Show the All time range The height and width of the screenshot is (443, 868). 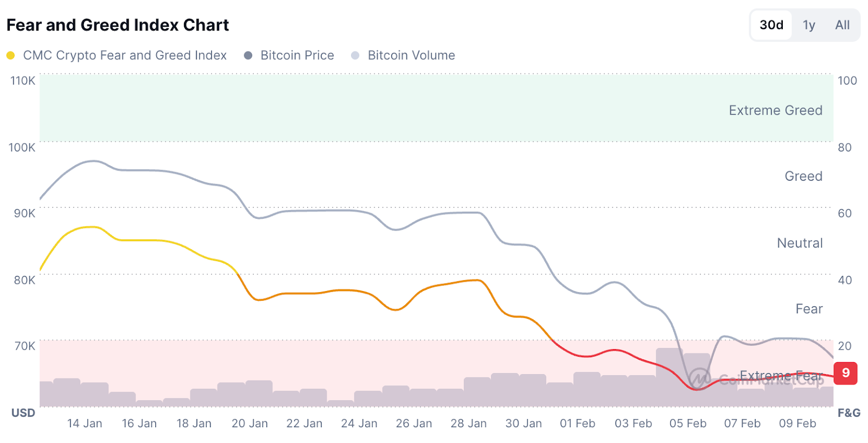pos(842,25)
